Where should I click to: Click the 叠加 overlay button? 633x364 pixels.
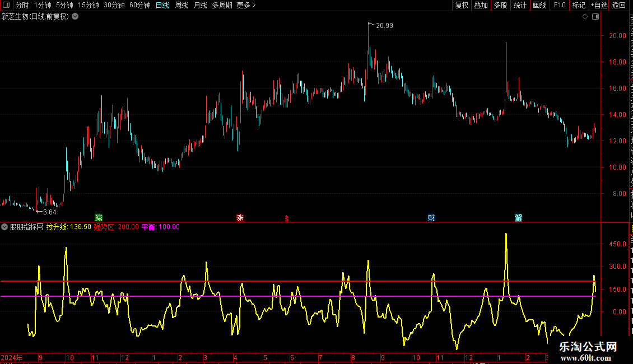(481, 5)
